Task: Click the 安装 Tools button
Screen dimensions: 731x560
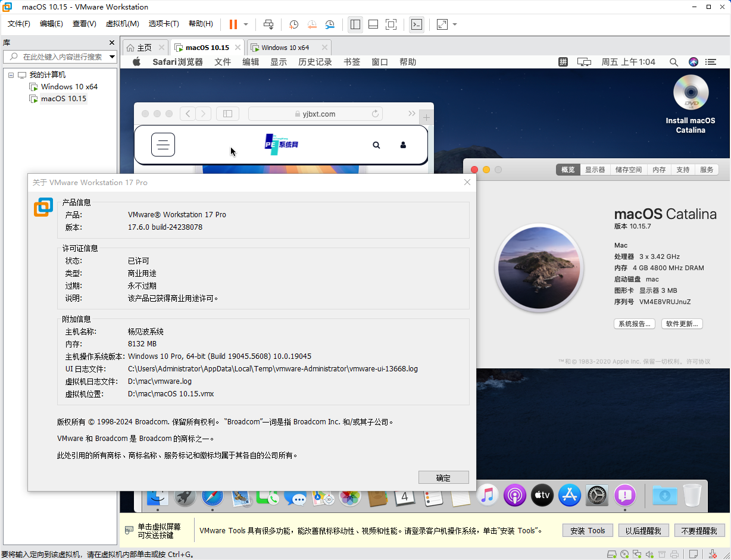Action: coord(588,530)
